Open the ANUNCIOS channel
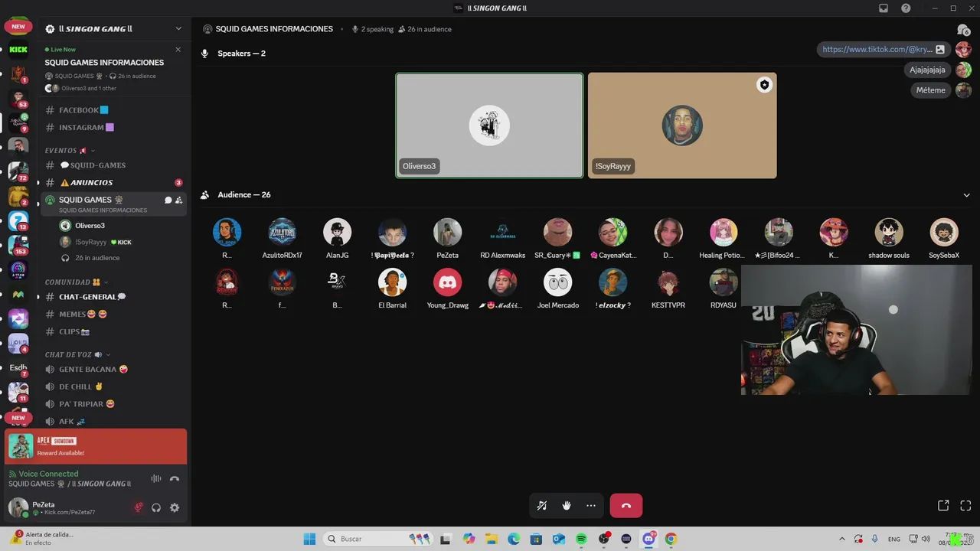Screen dimensions: 980x551 point(113,183)
